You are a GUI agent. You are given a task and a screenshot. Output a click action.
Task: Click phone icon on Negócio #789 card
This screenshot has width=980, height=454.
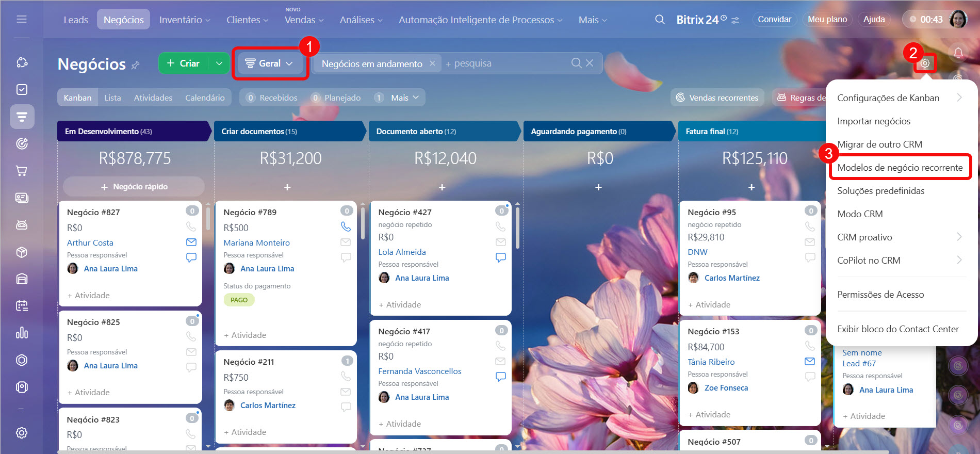[x=346, y=226]
